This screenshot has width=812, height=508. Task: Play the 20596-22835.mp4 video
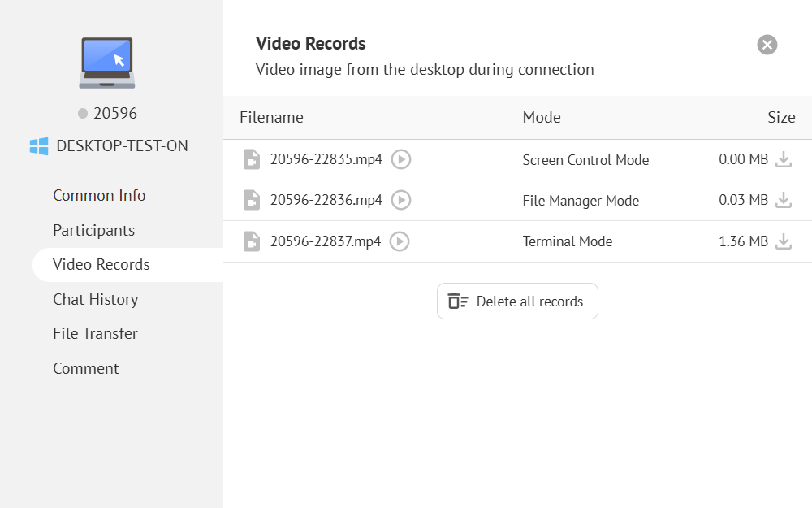(401, 159)
